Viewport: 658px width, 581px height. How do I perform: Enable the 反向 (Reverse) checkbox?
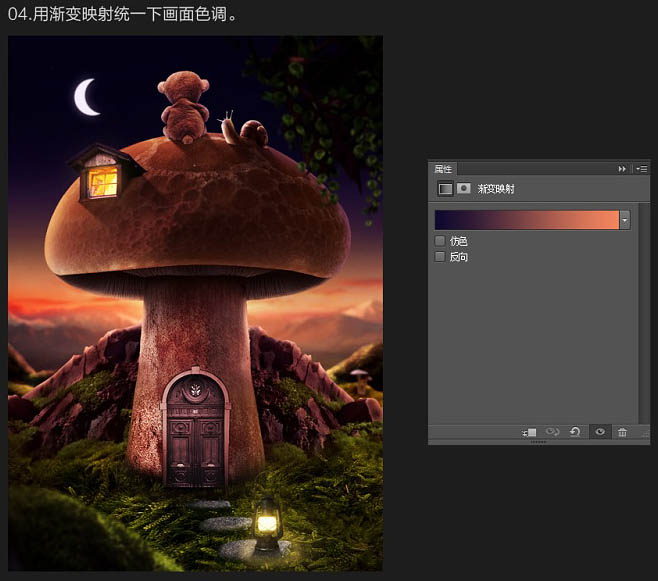[440, 257]
